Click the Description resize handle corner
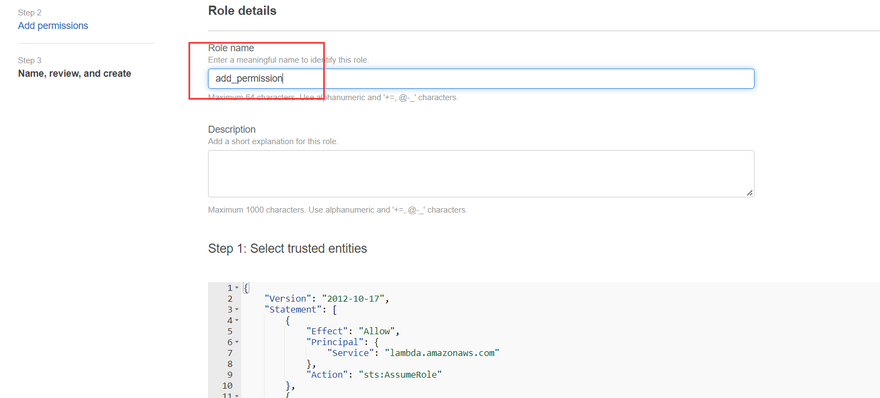The image size is (880, 398). tap(750, 193)
